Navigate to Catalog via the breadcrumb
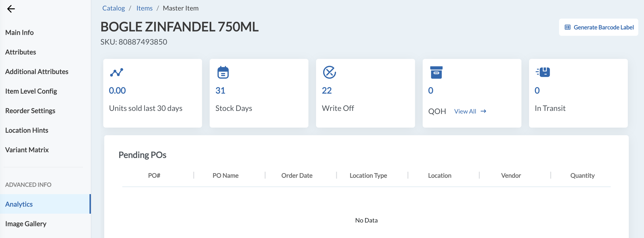The height and width of the screenshot is (238, 644). 114,8
